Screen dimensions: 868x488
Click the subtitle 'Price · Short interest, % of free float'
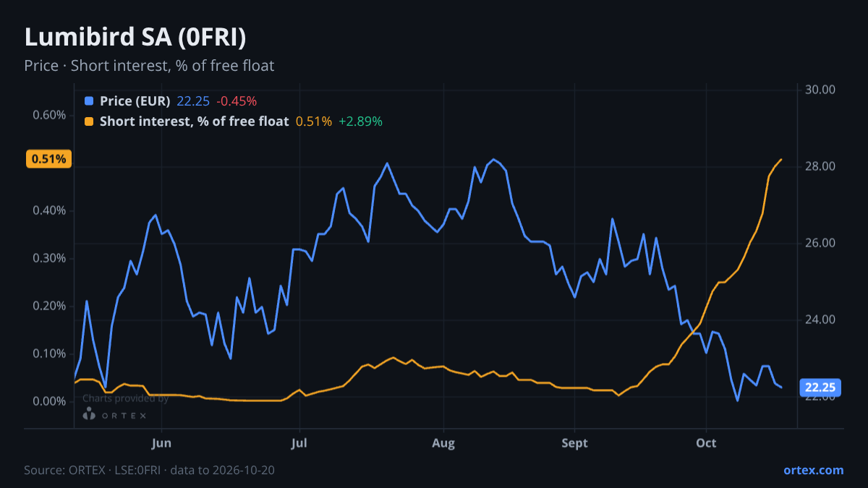[149, 66]
